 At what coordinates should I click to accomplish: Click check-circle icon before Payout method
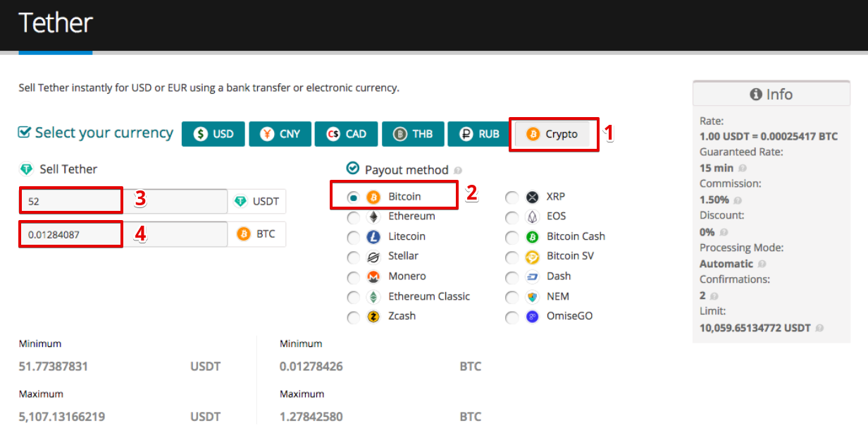click(353, 169)
